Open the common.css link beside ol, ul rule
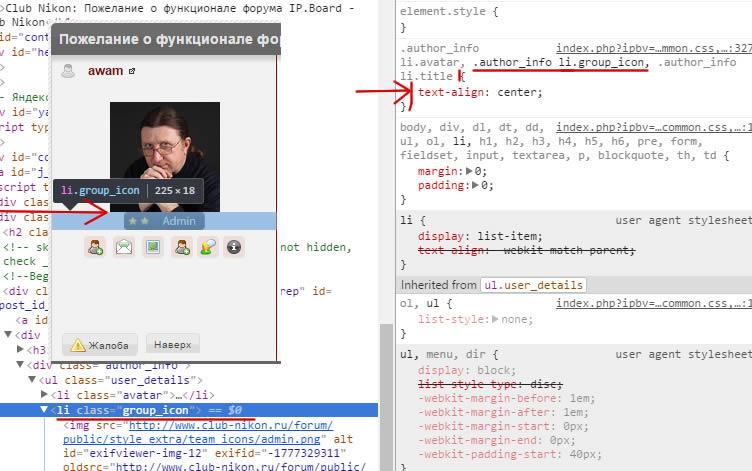Viewport: 752px width, 471px height. [654, 303]
